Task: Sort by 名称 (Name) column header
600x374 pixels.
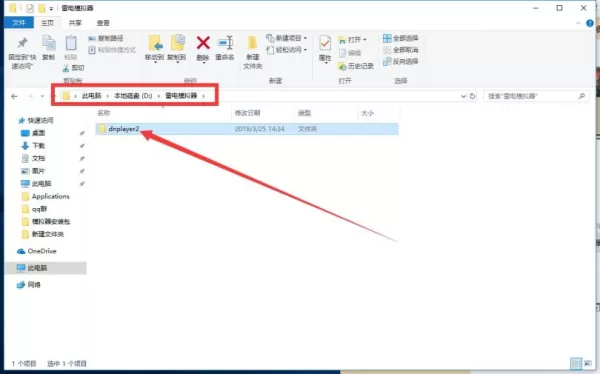Action: [x=104, y=113]
